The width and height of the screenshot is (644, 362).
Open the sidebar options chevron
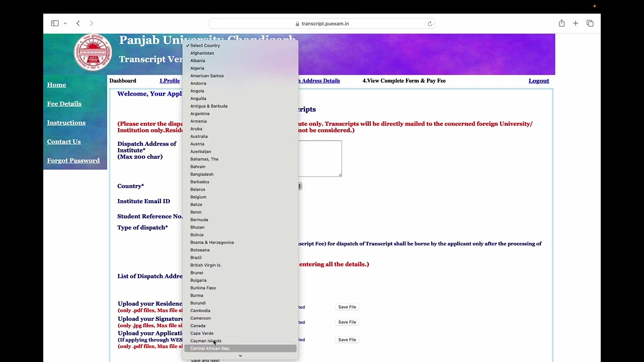tap(65, 24)
